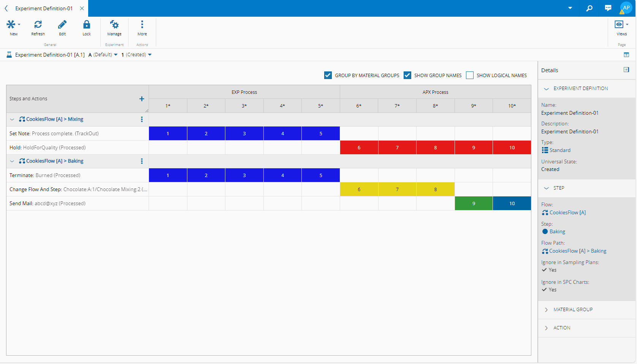Viewport: 637px width, 364px height.
Task: Click the Edit pencil icon
Action: pos(62,25)
